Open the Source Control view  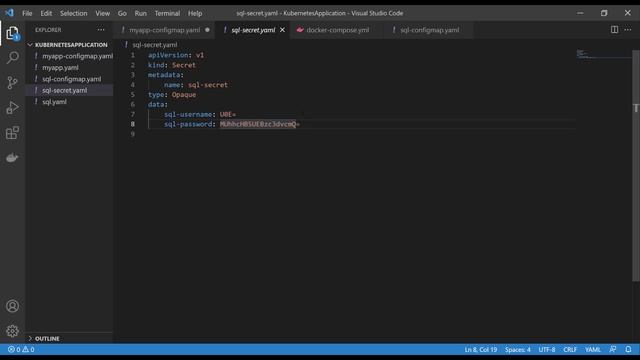(x=12, y=83)
